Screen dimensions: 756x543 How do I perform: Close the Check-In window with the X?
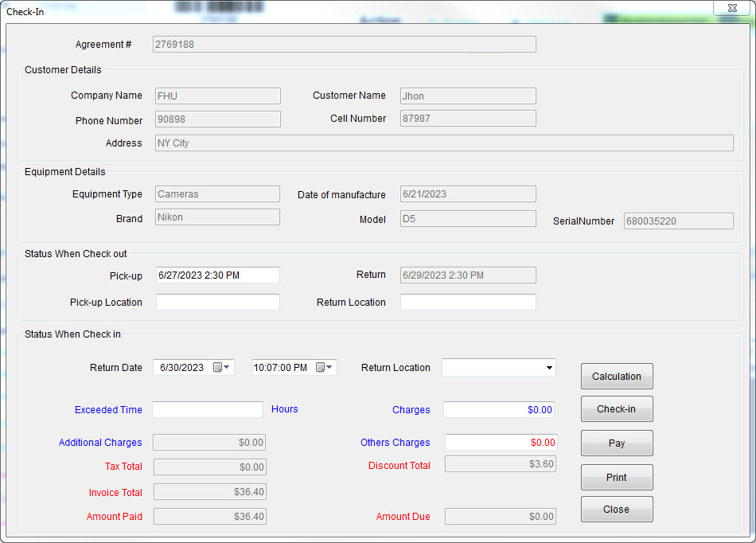[732, 8]
